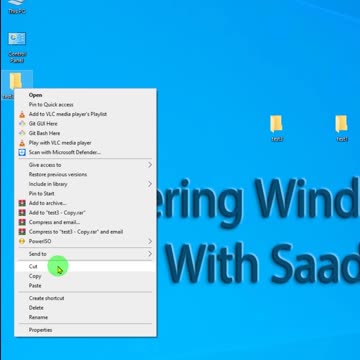
Task: Choose Create shortcut
Action: point(85,298)
